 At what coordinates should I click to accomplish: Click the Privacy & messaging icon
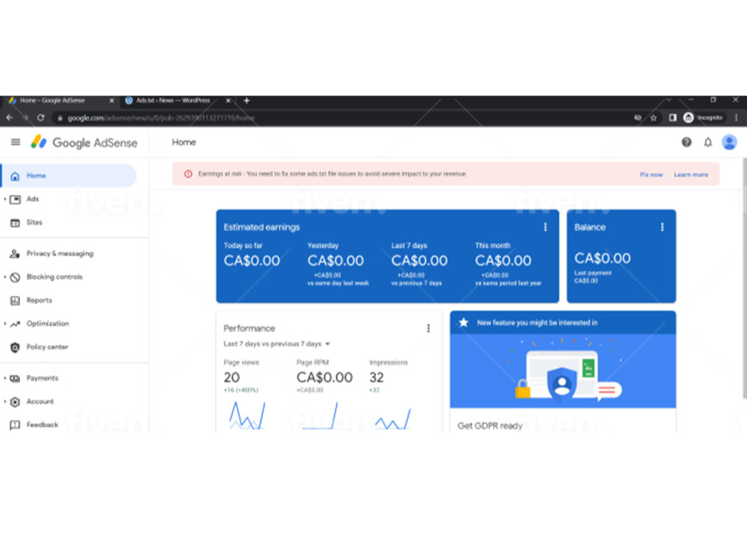coord(15,253)
